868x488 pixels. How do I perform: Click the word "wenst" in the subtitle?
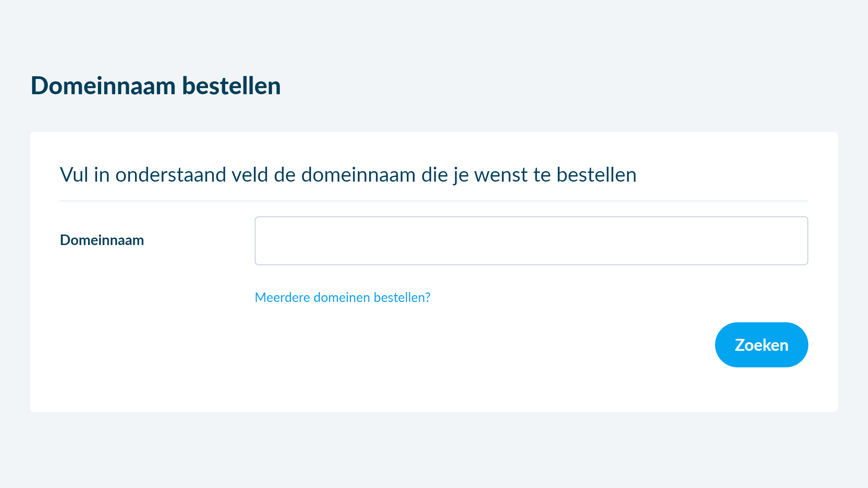pyautogui.click(x=500, y=175)
